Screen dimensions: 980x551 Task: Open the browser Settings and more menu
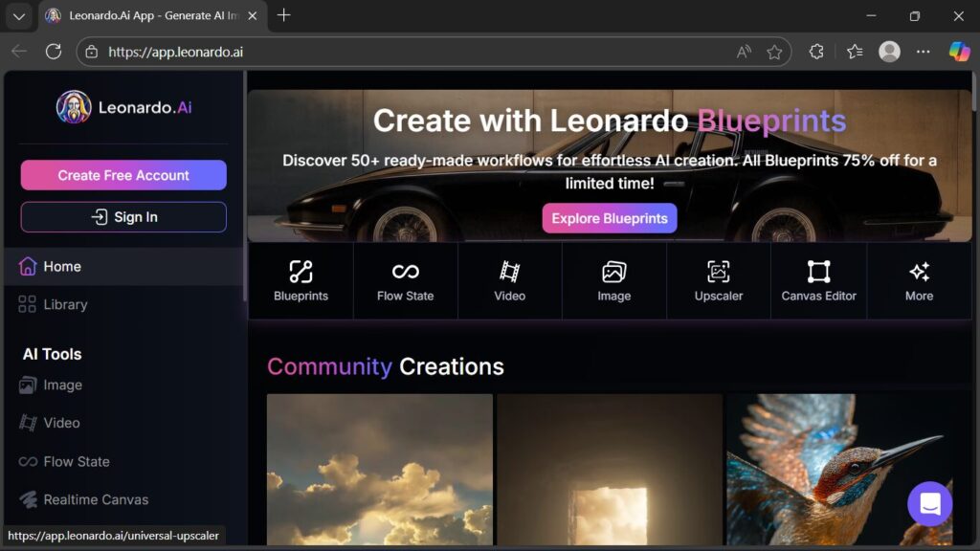pos(923,52)
